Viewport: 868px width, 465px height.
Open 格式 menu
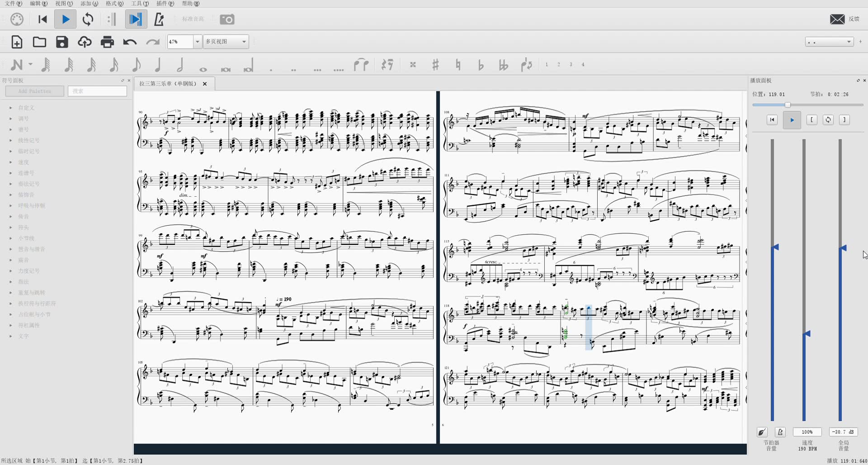[114, 3]
